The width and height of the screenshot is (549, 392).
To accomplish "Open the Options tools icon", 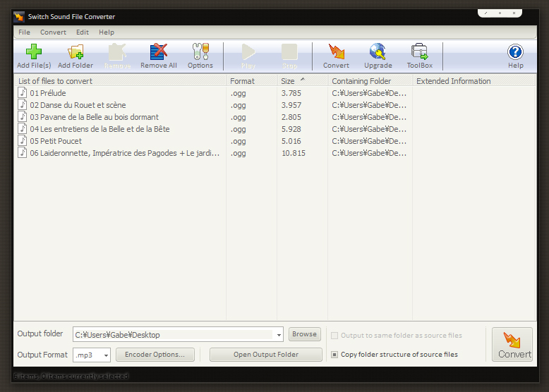I will click(x=200, y=51).
